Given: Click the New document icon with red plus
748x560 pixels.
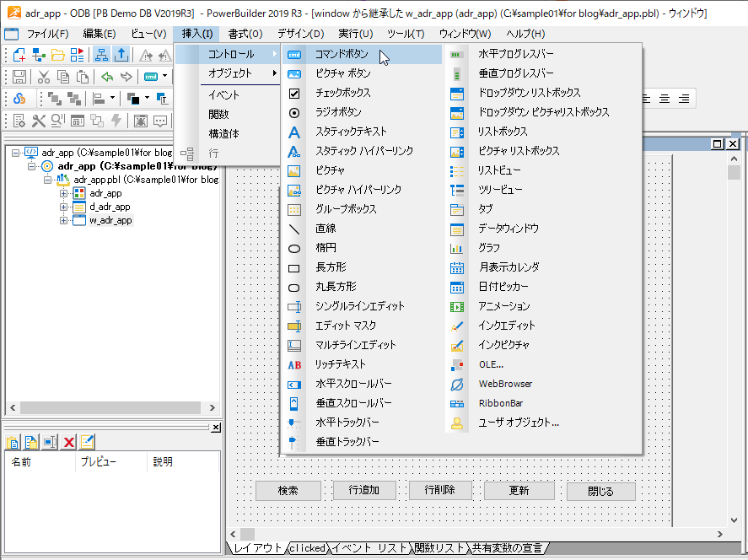Looking at the screenshot, I should click(x=19, y=56).
